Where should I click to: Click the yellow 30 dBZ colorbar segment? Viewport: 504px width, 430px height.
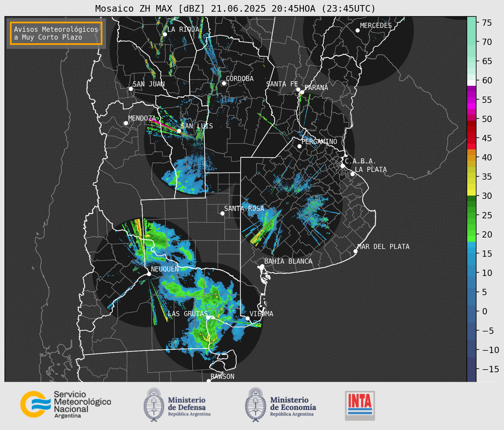tap(471, 193)
